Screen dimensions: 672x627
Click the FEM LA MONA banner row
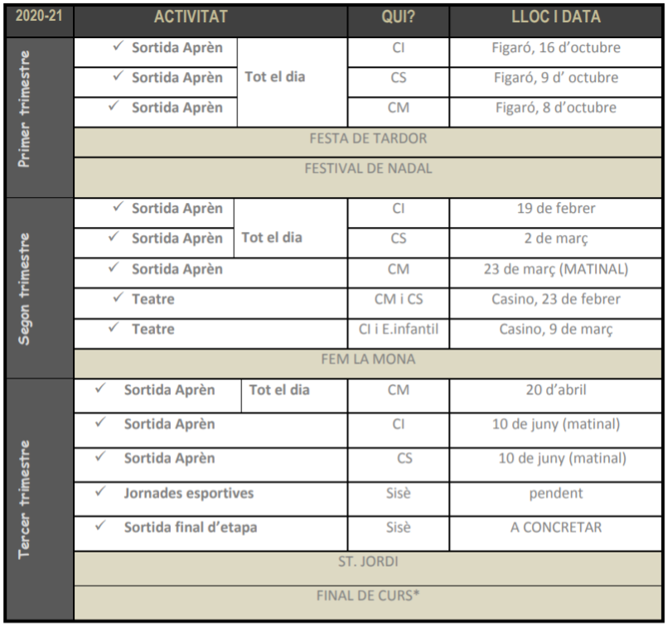click(368, 359)
